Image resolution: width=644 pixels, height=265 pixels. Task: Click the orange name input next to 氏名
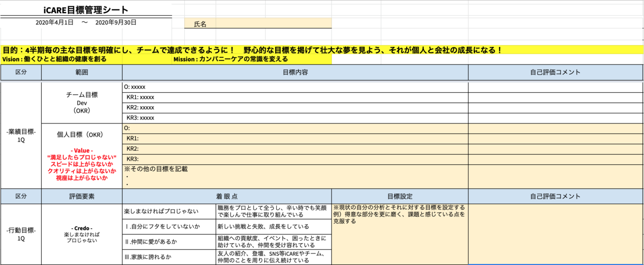(x=273, y=24)
